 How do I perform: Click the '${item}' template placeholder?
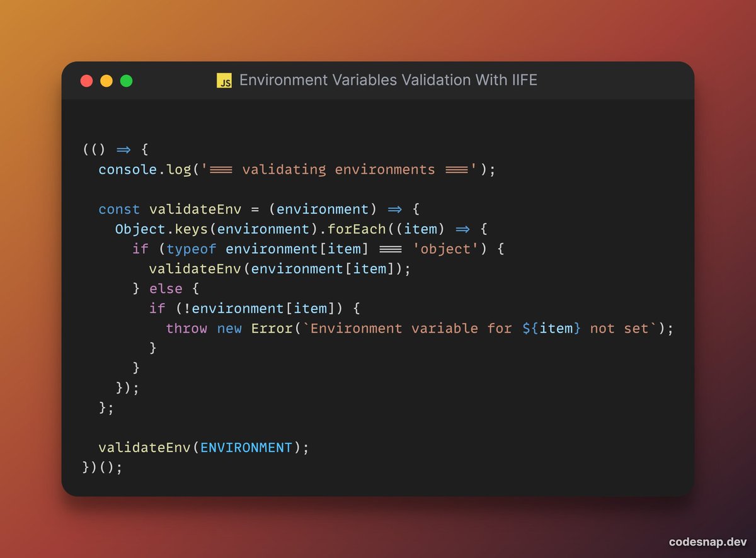coord(552,328)
